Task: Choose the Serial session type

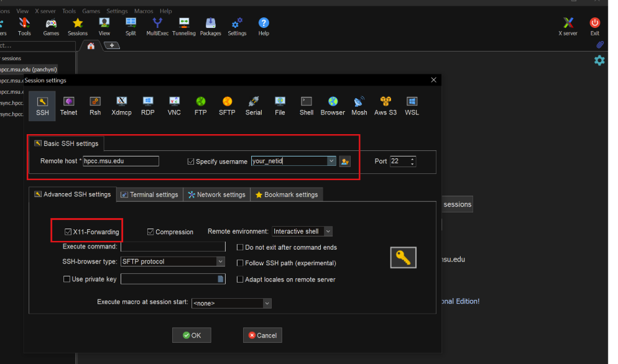Action: click(x=254, y=106)
